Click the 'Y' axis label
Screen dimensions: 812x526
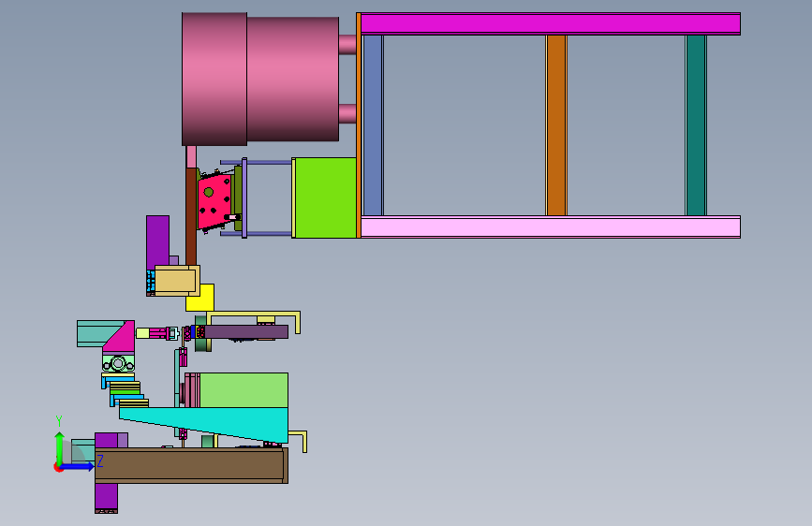coord(59,420)
